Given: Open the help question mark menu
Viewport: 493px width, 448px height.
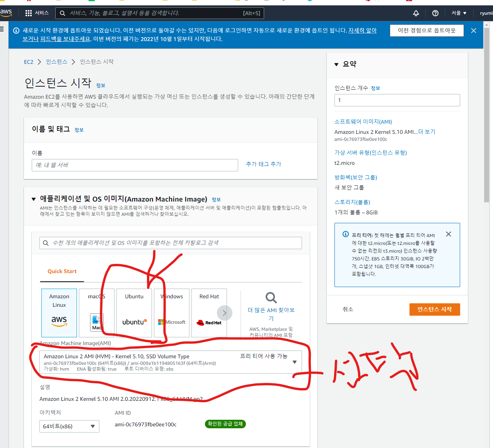Looking at the screenshot, I should tap(435, 13).
